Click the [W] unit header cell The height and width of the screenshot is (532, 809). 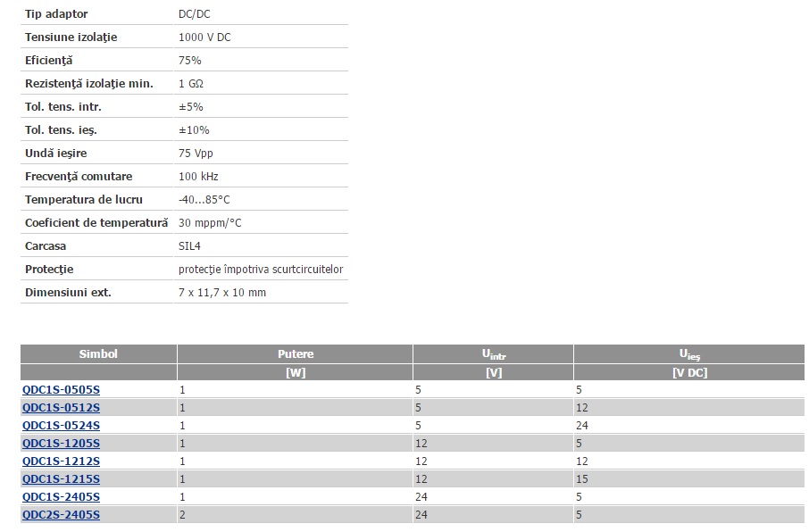click(x=296, y=372)
